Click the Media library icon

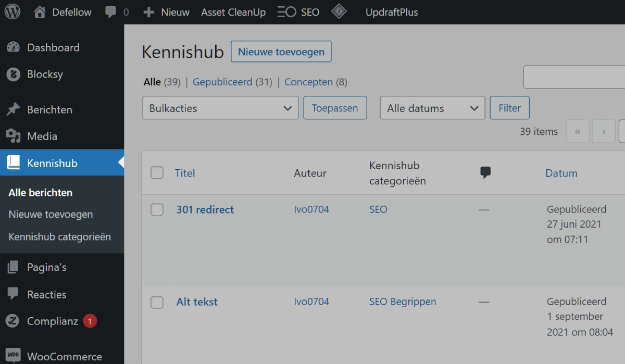pyautogui.click(x=13, y=136)
